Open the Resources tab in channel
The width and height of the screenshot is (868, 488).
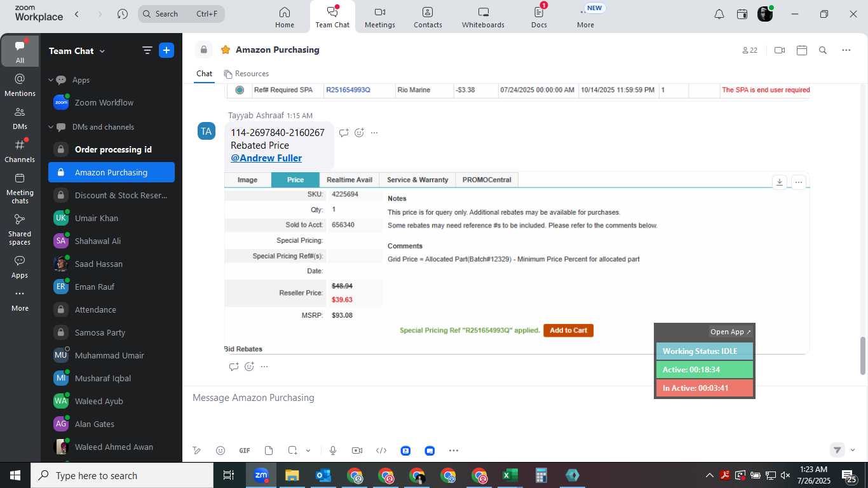coord(247,74)
